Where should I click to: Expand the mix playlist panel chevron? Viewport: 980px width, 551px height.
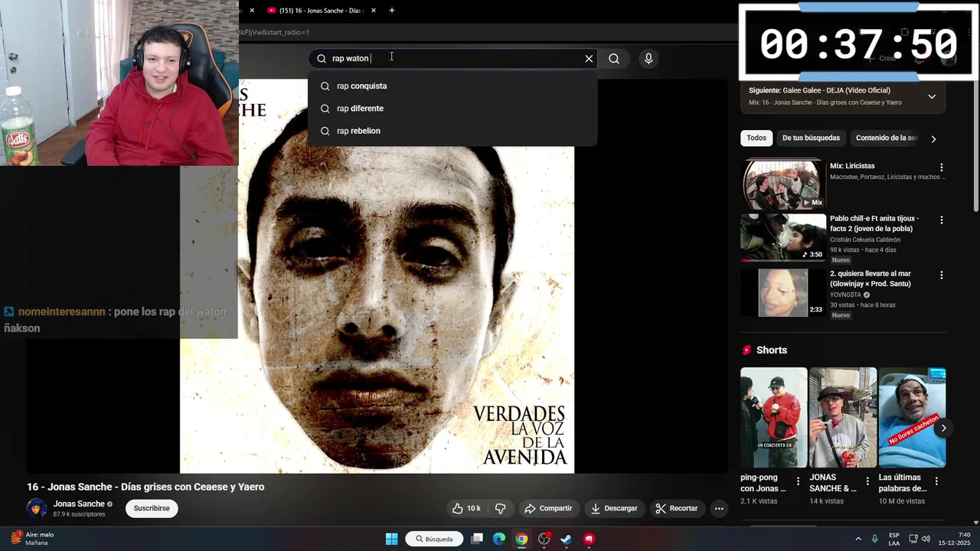(x=932, y=96)
